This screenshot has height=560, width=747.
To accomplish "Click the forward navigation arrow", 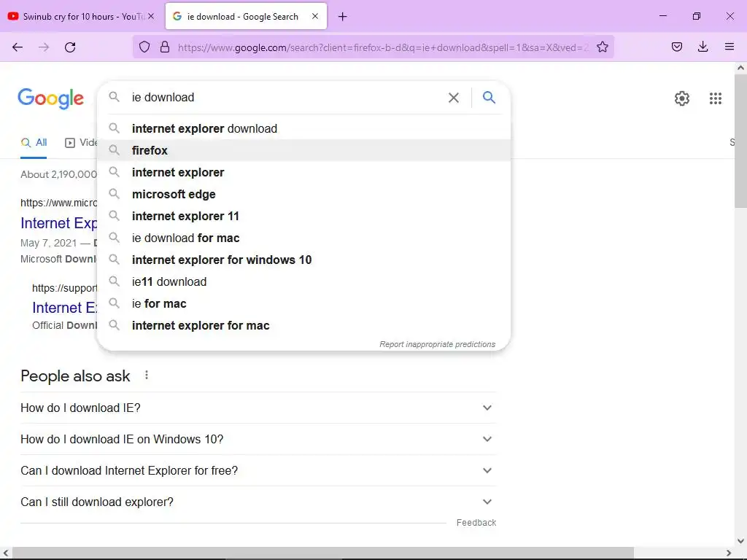I will point(44,47).
